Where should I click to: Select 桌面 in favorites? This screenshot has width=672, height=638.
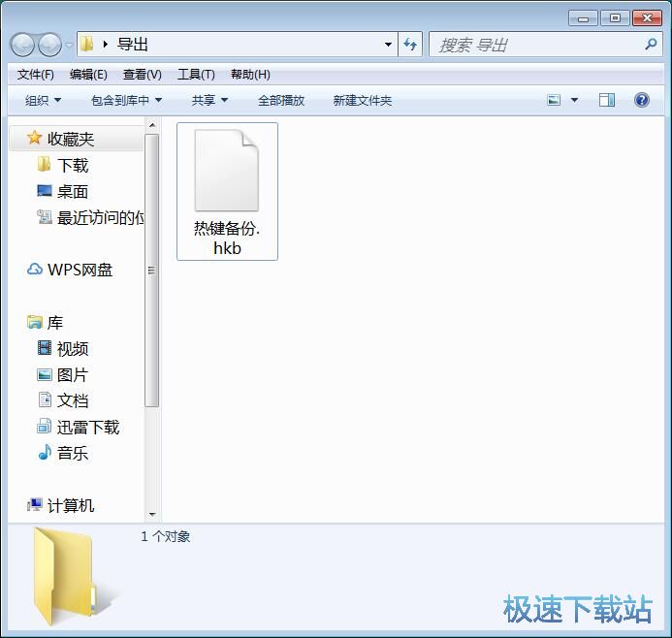(x=73, y=192)
